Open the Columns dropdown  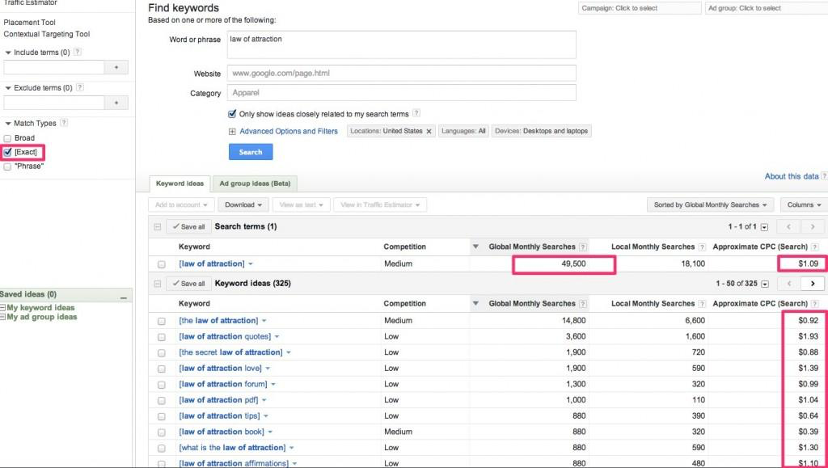pos(804,205)
